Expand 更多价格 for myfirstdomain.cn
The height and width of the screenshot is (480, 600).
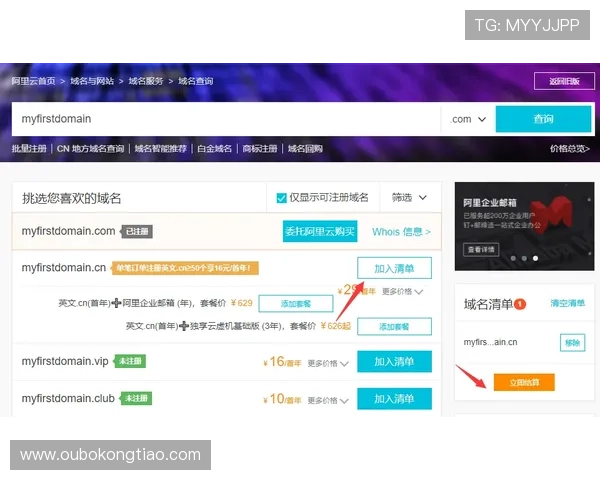click(x=402, y=292)
